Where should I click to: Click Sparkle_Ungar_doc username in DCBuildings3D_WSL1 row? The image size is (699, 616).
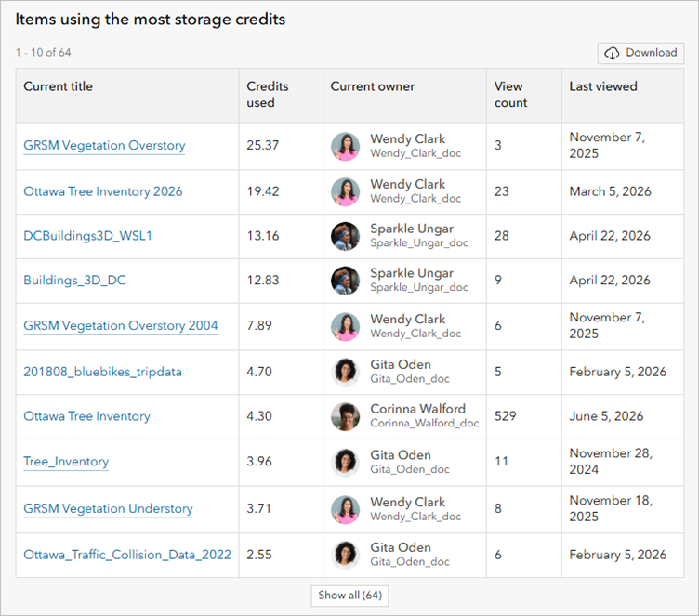coord(419,243)
